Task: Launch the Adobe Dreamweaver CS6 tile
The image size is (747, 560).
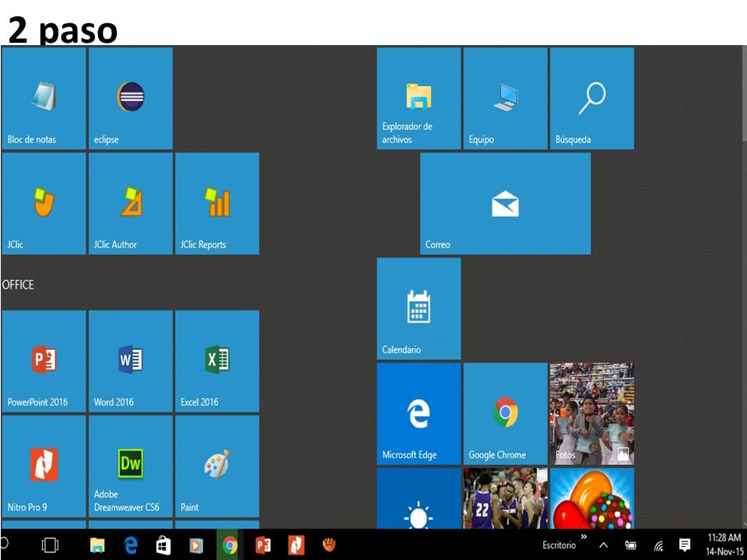Action: point(131,467)
